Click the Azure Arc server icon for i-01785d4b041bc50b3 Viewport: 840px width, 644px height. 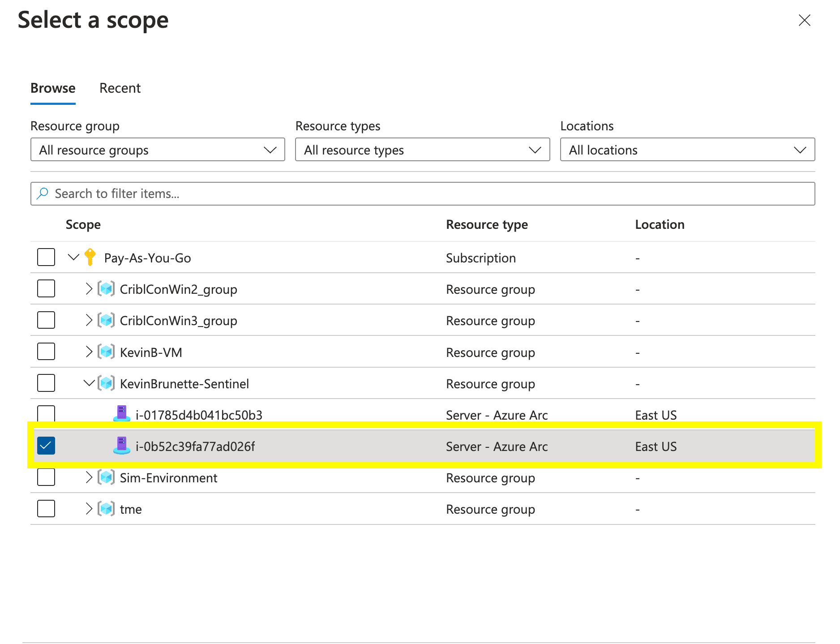coord(121,414)
